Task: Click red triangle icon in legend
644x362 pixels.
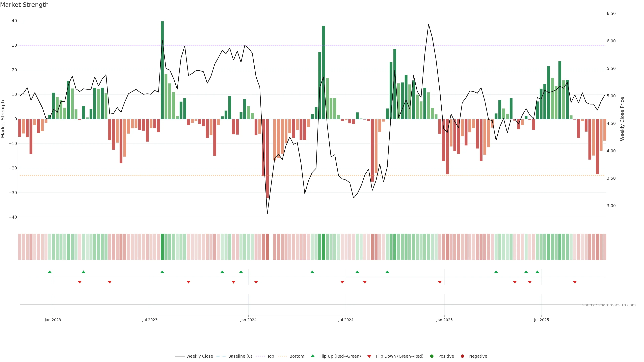Action: click(x=369, y=356)
